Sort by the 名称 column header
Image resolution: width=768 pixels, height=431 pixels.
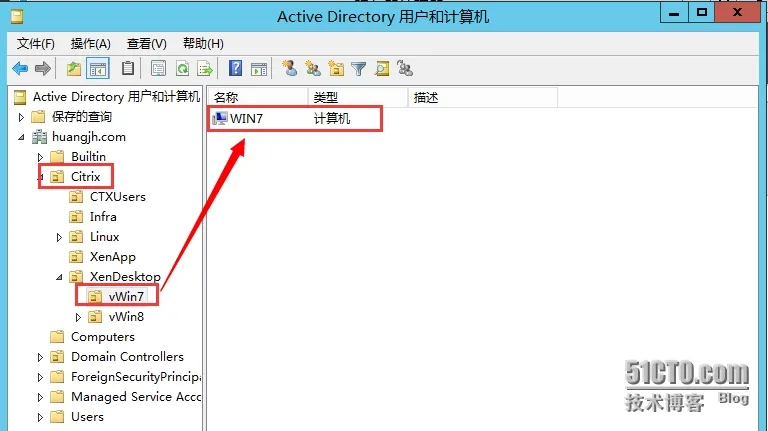point(258,97)
